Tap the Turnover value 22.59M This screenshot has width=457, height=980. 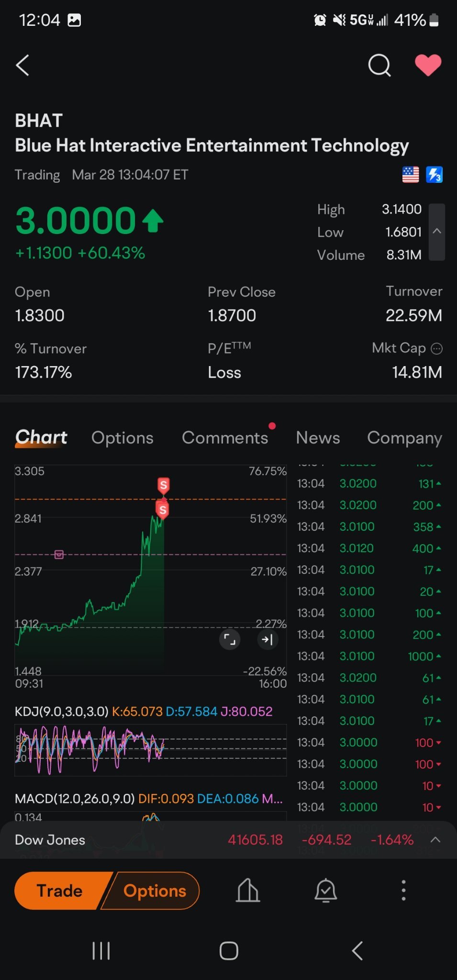(414, 315)
